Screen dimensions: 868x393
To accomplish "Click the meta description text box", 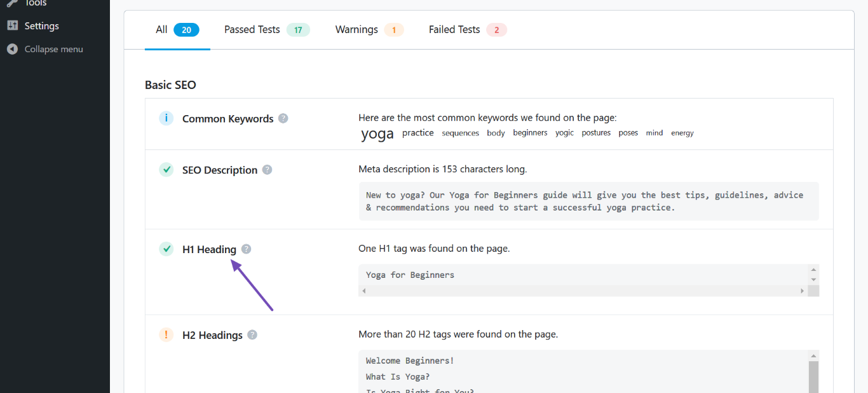I will pos(589,202).
